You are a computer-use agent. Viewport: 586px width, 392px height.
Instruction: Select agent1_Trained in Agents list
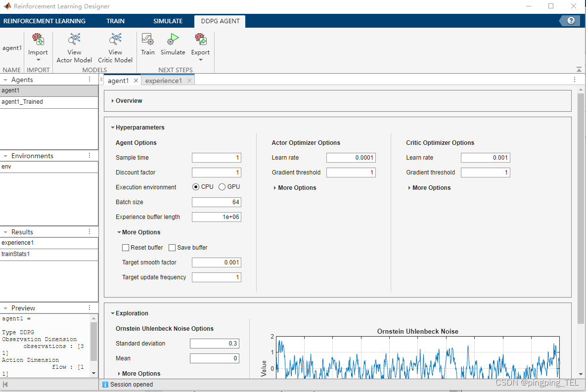coord(49,102)
